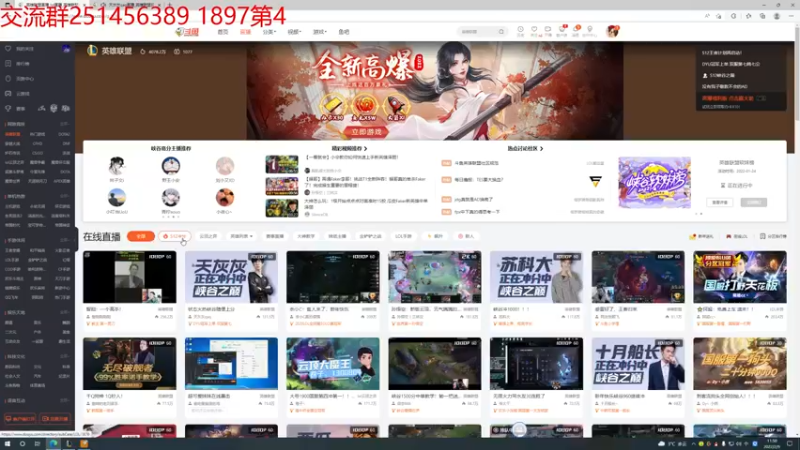Viewport: 800px width, 450px height.
Task: Expand the filter chip with dropdown arrow
Action: pos(241,236)
